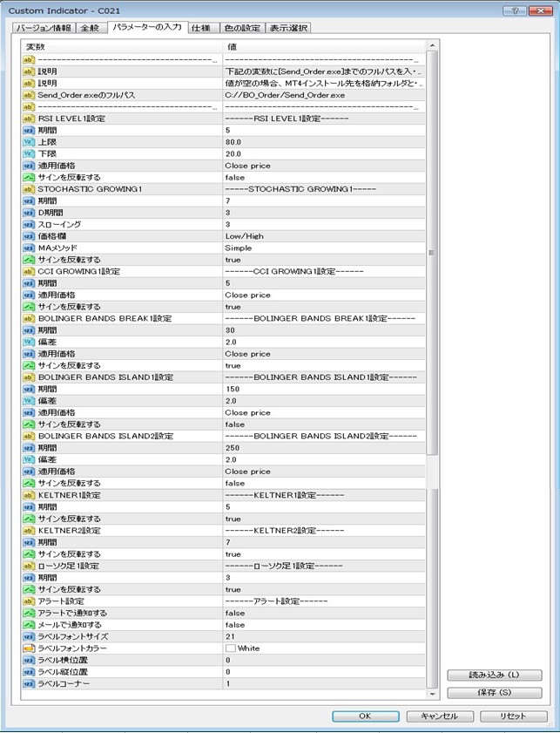
Task: Confirm with the OK button
Action: 365,716
